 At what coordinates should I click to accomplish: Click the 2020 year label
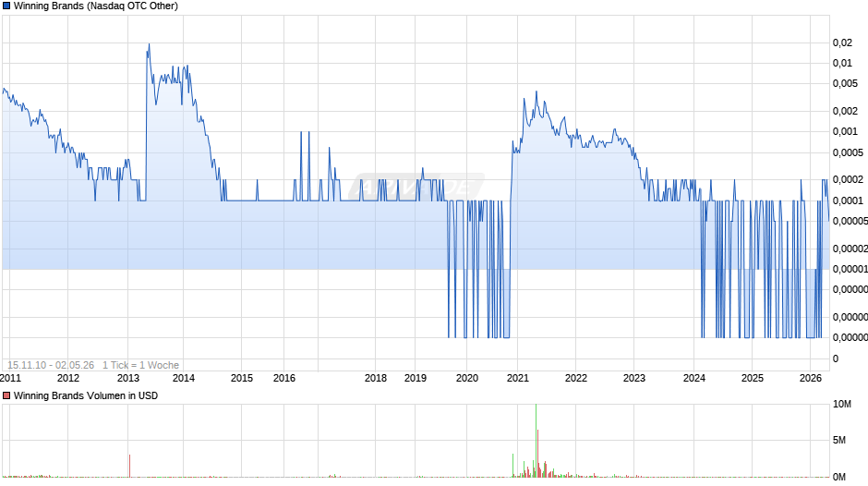point(467,378)
